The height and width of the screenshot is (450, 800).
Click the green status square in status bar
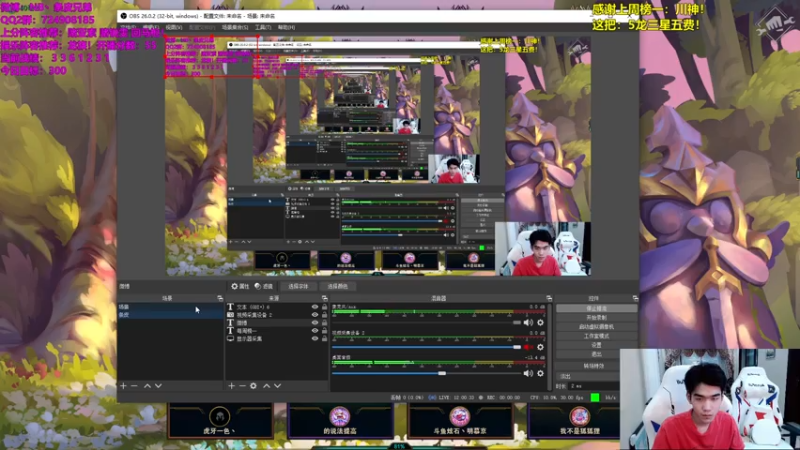coord(594,397)
